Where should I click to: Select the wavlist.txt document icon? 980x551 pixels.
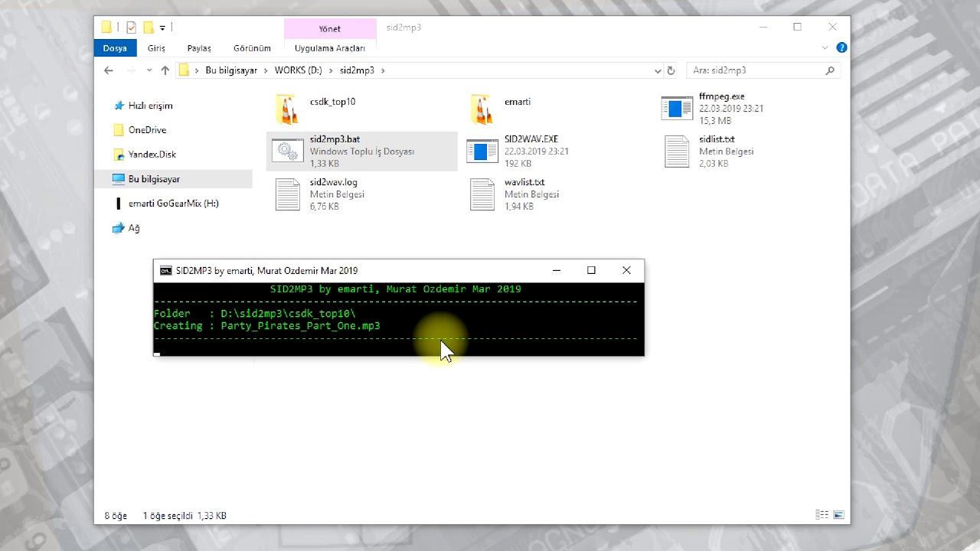click(x=482, y=194)
